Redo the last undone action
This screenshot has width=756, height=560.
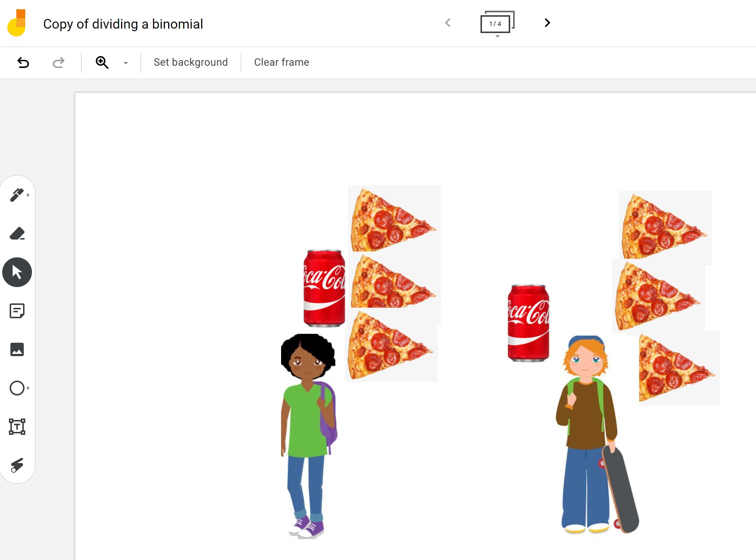click(58, 62)
